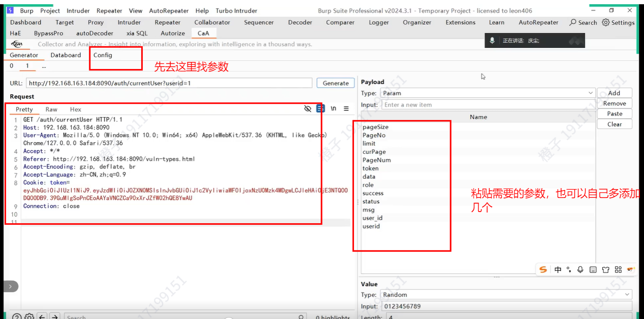The image size is (644, 319).
Task: Open the CaA Config sub-tab
Action: click(103, 55)
